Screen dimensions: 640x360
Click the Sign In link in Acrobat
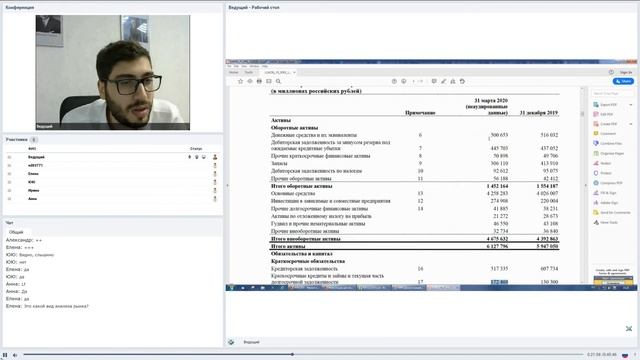pos(626,72)
